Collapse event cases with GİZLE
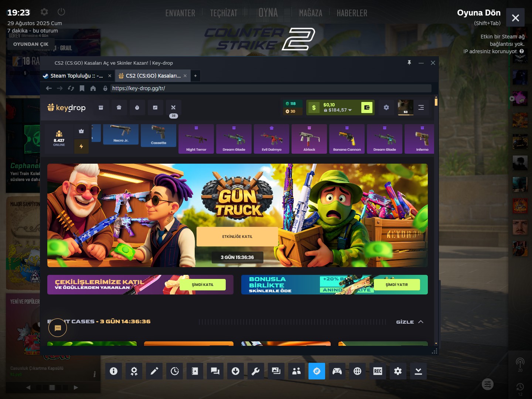Image resolution: width=532 pixels, height=399 pixels. (410, 322)
